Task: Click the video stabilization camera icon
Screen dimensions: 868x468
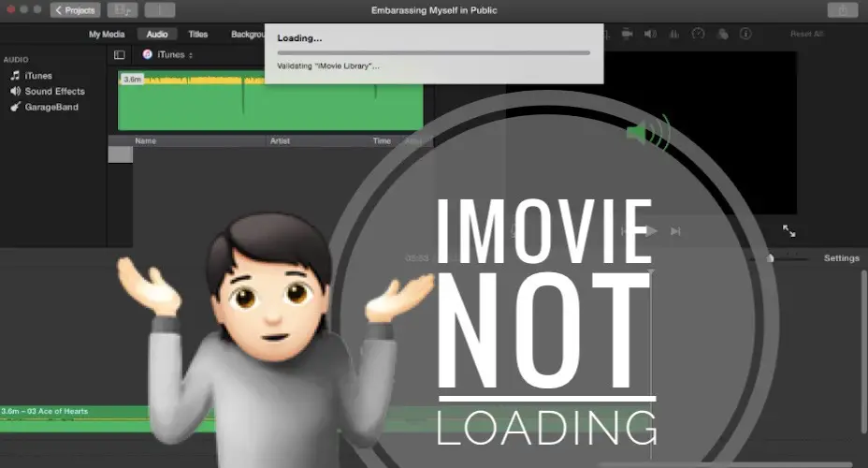Action: click(627, 34)
